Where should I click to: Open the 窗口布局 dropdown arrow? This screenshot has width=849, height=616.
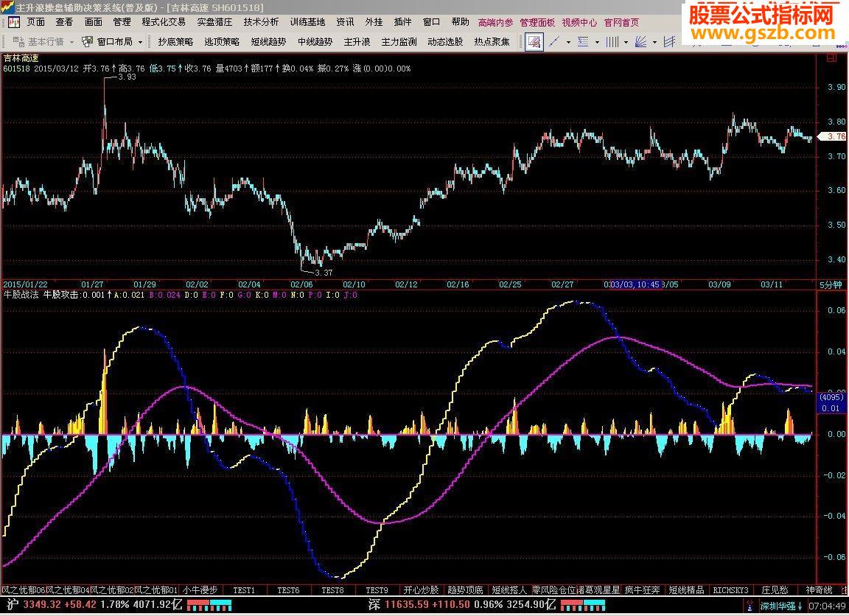point(140,43)
